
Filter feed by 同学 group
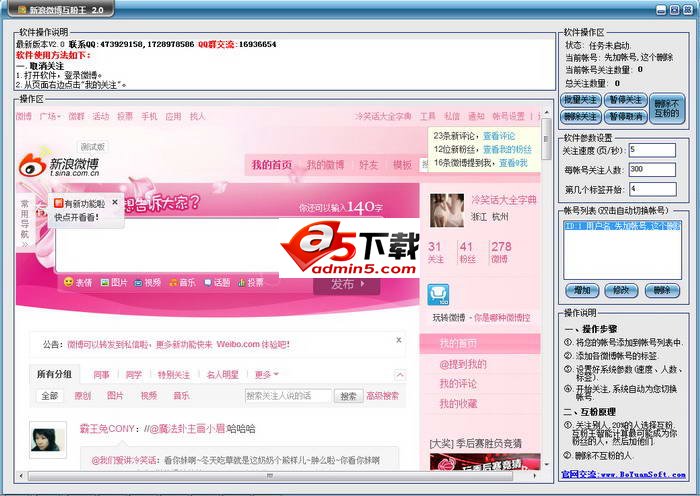pos(133,375)
